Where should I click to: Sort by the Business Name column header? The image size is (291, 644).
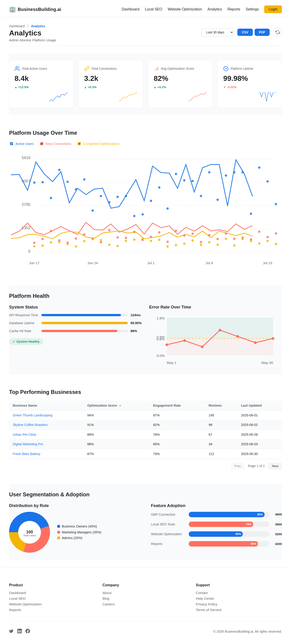coord(25,405)
